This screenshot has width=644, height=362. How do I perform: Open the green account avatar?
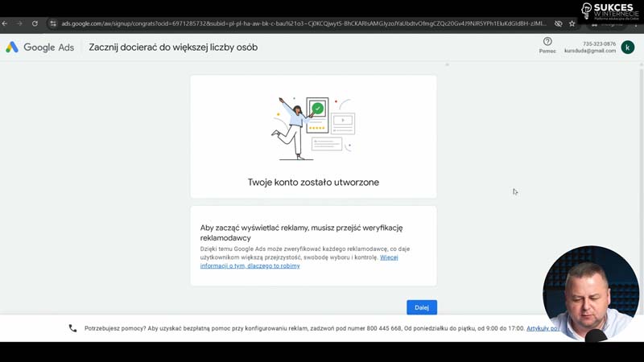627,47
